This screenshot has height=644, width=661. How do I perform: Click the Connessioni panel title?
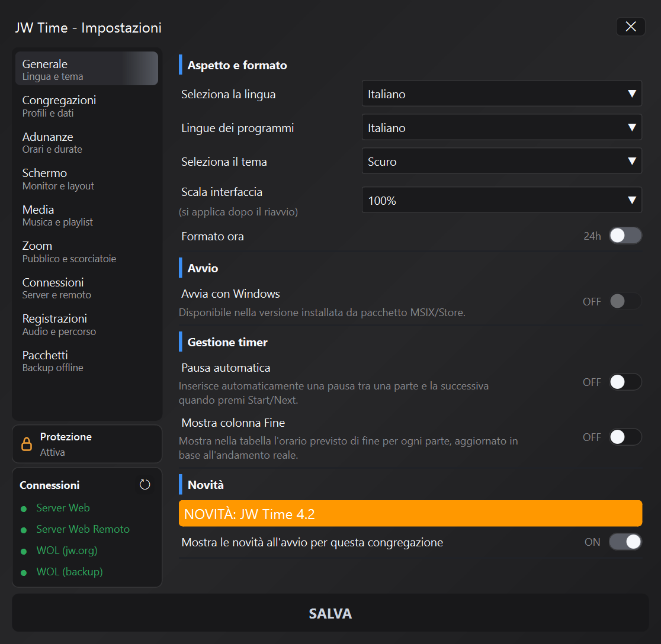pyautogui.click(x=49, y=485)
